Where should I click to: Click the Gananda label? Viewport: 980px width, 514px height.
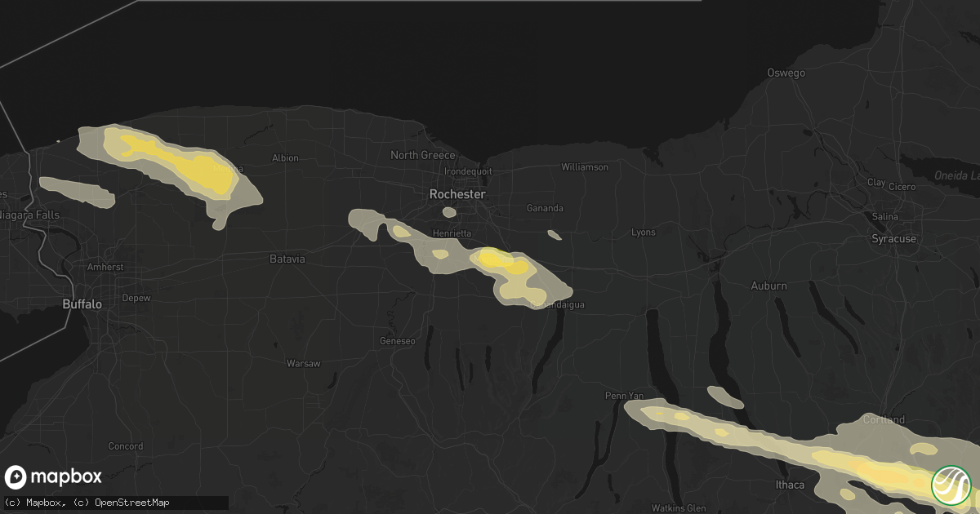pyautogui.click(x=545, y=209)
